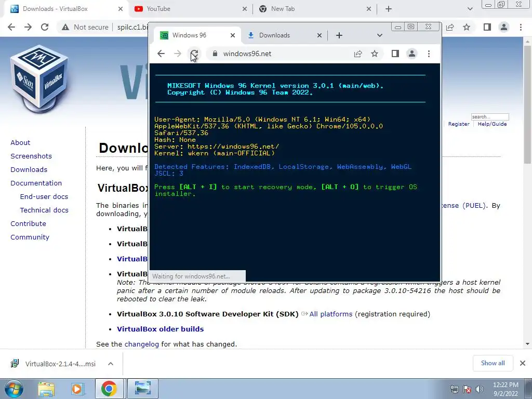Click the taskbar clock showing 12:22 PM
Screen dimensions: 532x399
point(506,389)
